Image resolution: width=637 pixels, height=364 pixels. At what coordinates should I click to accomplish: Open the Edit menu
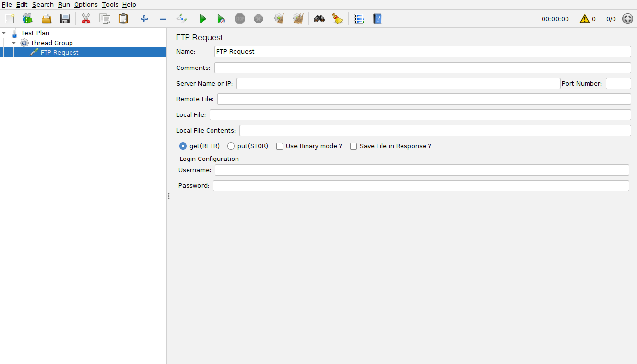tap(22, 4)
